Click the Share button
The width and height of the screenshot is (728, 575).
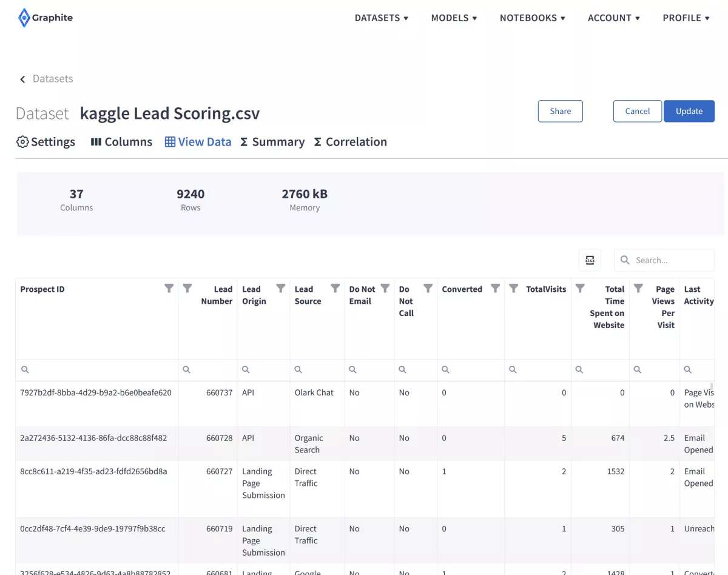pyautogui.click(x=560, y=111)
